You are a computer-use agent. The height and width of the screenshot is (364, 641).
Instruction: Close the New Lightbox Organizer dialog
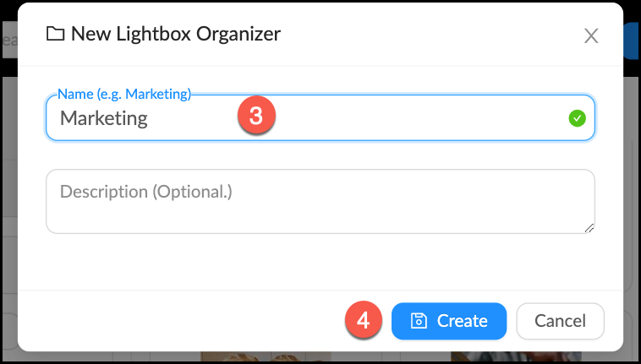(x=591, y=35)
